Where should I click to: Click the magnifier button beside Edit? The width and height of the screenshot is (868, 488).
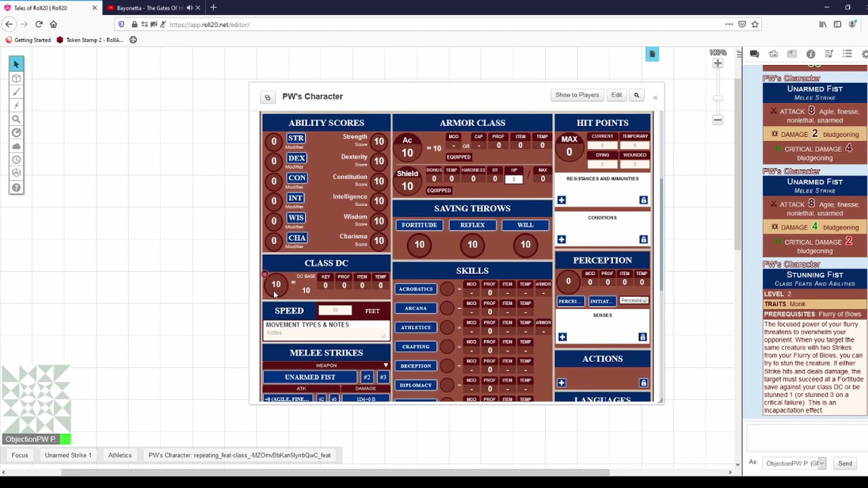[x=636, y=95]
